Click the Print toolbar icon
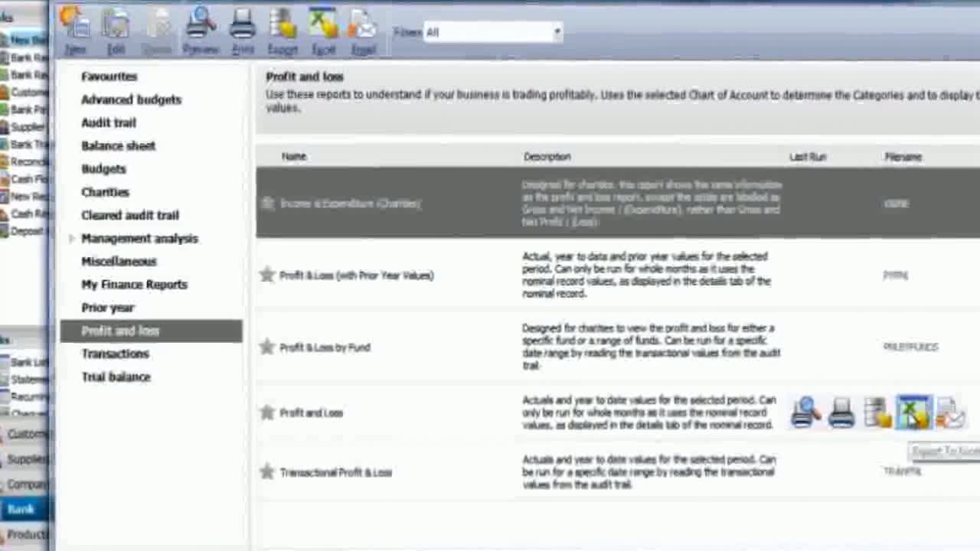Image resolution: width=980 pixels, height=551 pixels. 243,31
